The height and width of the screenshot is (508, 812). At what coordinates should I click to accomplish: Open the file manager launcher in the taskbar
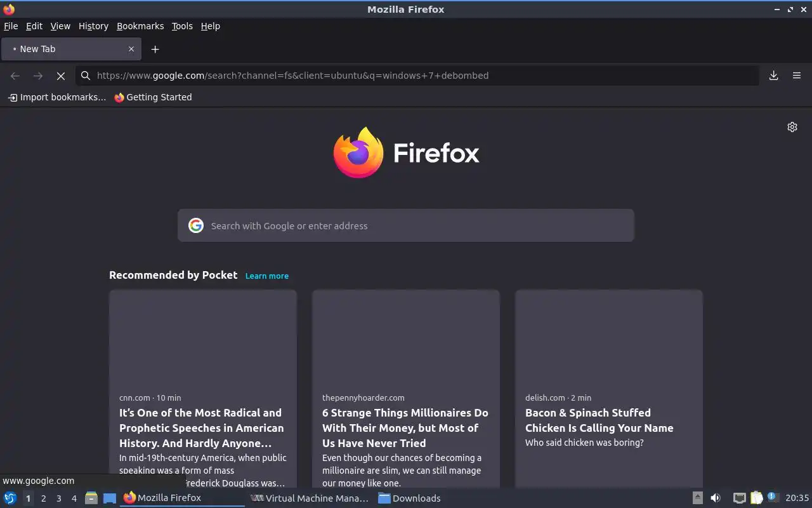[x=91, y=498]
